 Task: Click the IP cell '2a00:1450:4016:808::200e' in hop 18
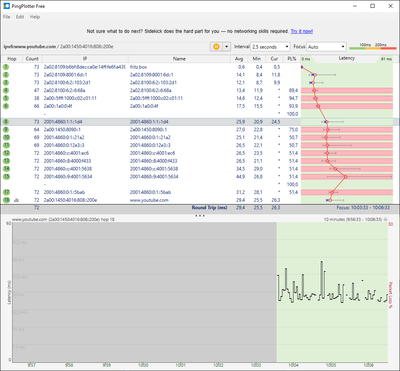click(70, 200)
